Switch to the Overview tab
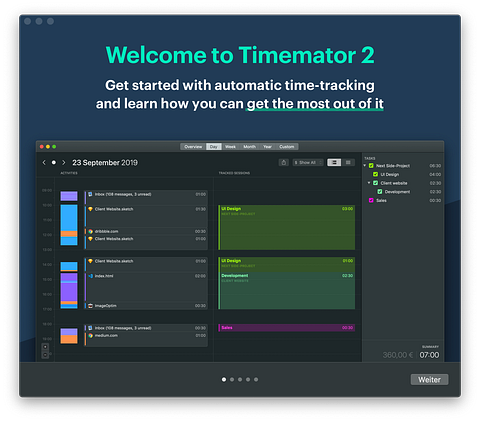480x421 pixels. (193, 147)
